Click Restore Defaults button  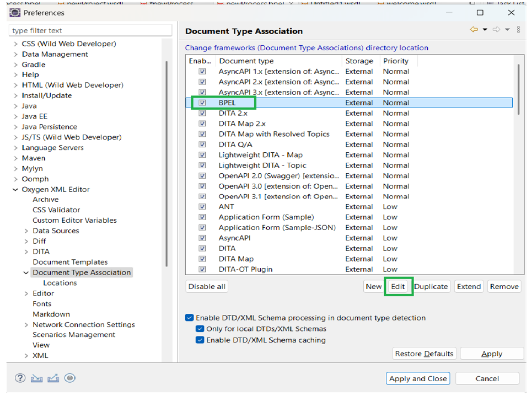click(424, 354)
